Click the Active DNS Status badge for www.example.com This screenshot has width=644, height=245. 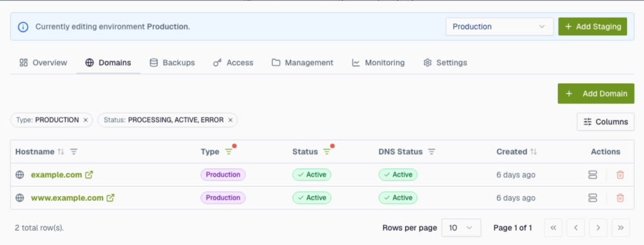398,198
